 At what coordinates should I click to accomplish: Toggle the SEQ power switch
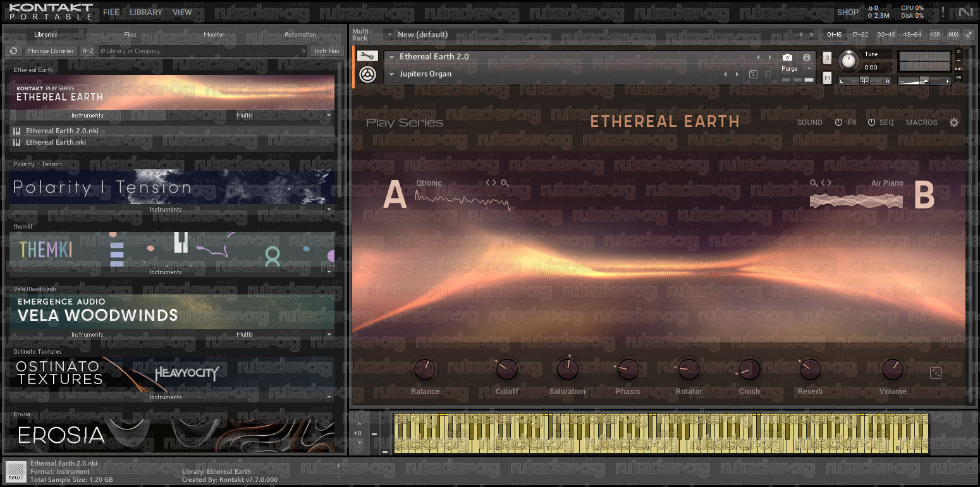[x=871, y=123]
